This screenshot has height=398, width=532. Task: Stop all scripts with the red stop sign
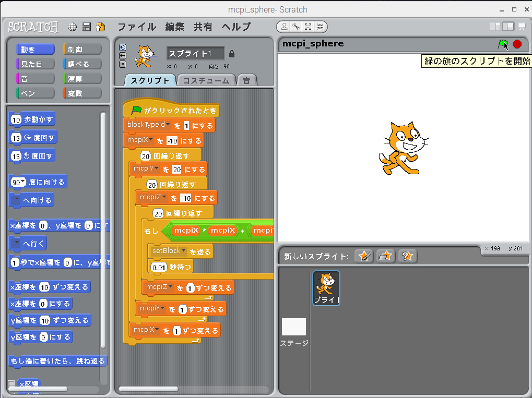[517, 44]
